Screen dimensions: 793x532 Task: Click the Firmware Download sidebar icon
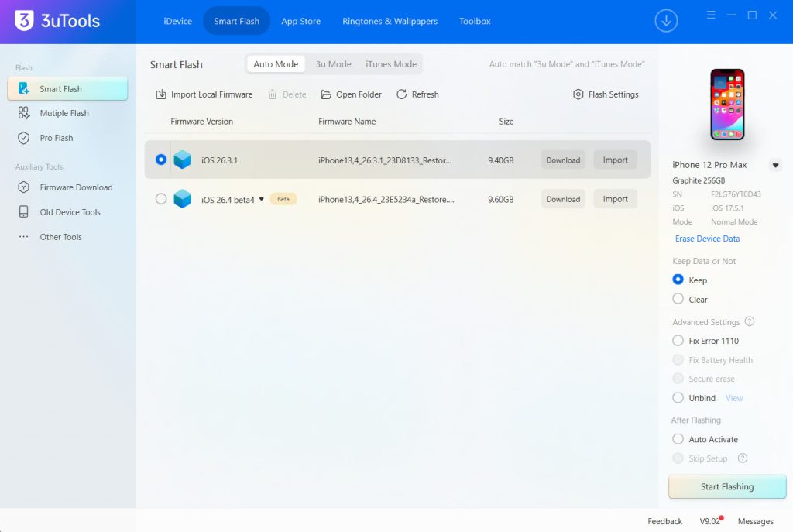pos(24,187)
